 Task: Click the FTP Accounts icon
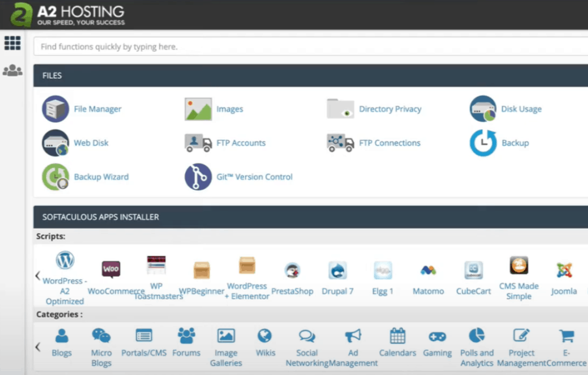click(198, 143)
